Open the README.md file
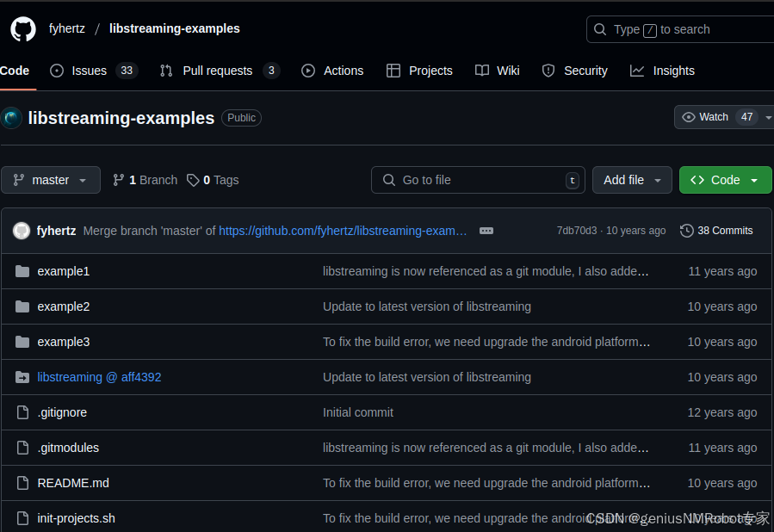 coord(72,483)
